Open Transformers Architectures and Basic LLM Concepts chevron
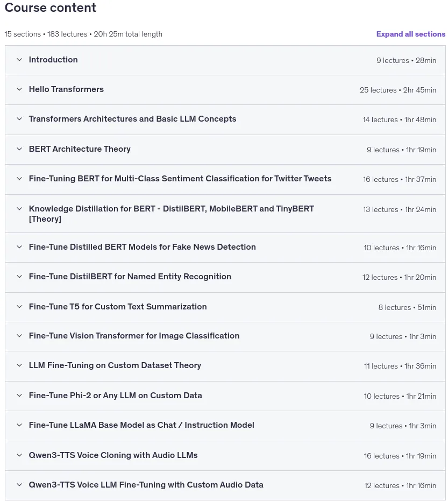This screenshot has width=448, height=501. pos(19,119)
